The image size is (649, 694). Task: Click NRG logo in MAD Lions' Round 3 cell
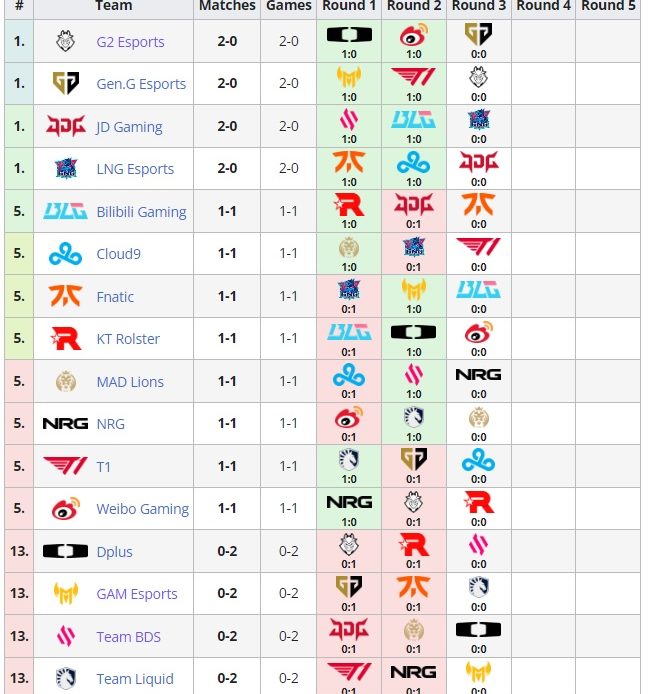478,374
